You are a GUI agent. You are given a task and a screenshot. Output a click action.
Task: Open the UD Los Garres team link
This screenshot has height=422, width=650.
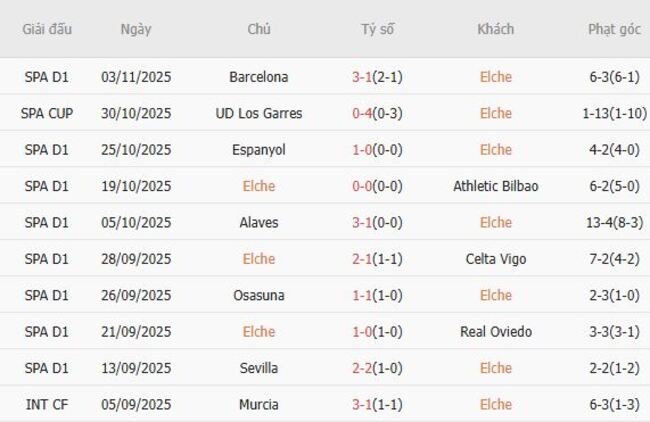(258, 113)
